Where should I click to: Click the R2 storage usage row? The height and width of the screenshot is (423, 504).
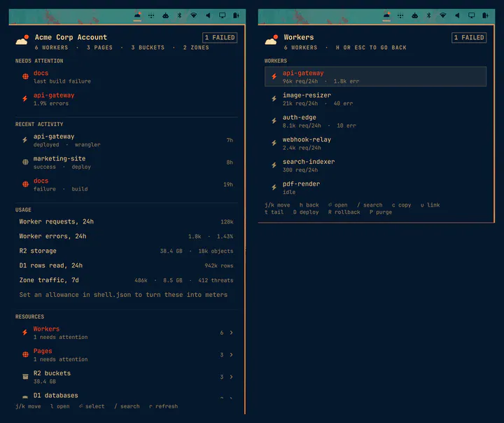tap(126, 251)
